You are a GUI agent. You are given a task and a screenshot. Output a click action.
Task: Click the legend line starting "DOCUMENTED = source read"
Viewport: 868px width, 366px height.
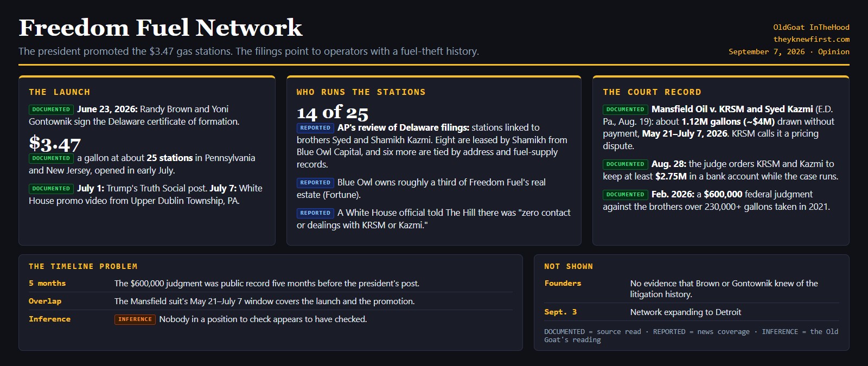(691, 336)
